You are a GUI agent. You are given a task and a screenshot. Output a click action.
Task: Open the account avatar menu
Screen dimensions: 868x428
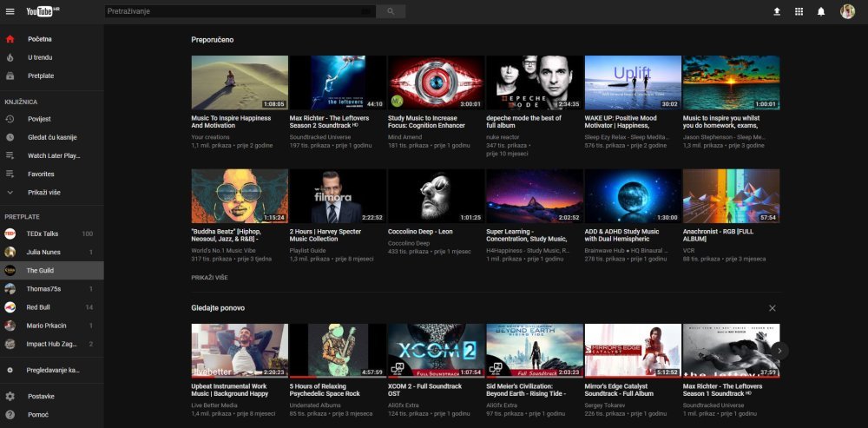pos(847,11)
